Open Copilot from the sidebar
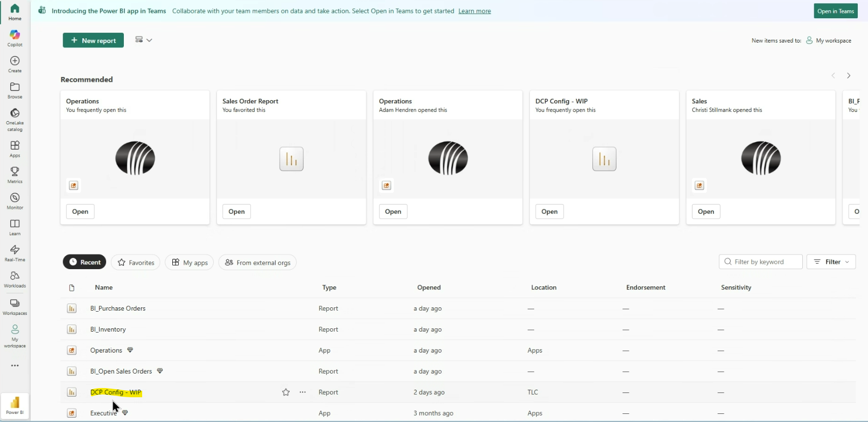The image size is (868, 422). point(15,38)
